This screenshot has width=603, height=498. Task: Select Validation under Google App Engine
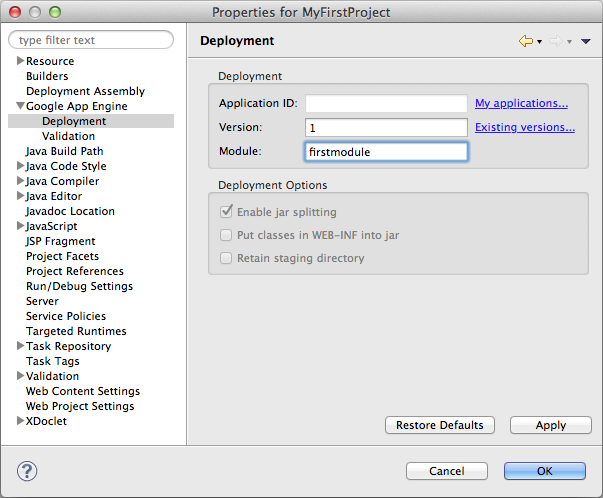(x=69, y=136)
